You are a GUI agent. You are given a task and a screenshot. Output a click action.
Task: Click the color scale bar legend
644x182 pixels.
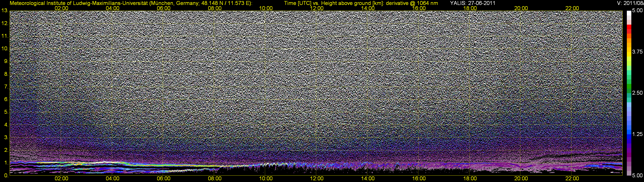pyautogui.click(x=629, y=93)
